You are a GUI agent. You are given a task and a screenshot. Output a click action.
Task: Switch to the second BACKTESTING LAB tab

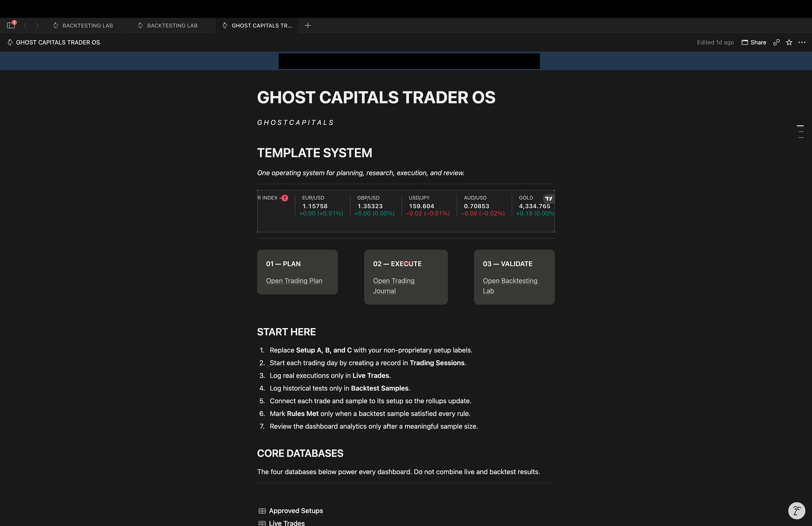(172, 25)
